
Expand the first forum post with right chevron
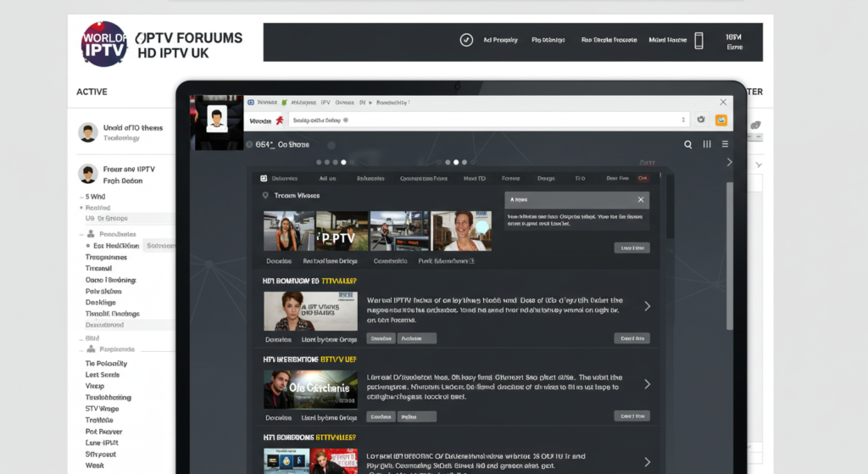point(647,306)
